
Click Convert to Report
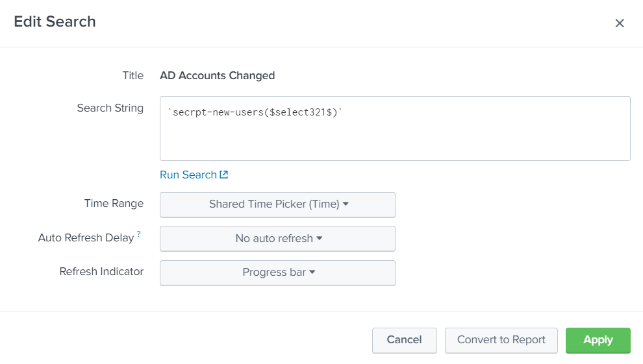coord(501,340)
